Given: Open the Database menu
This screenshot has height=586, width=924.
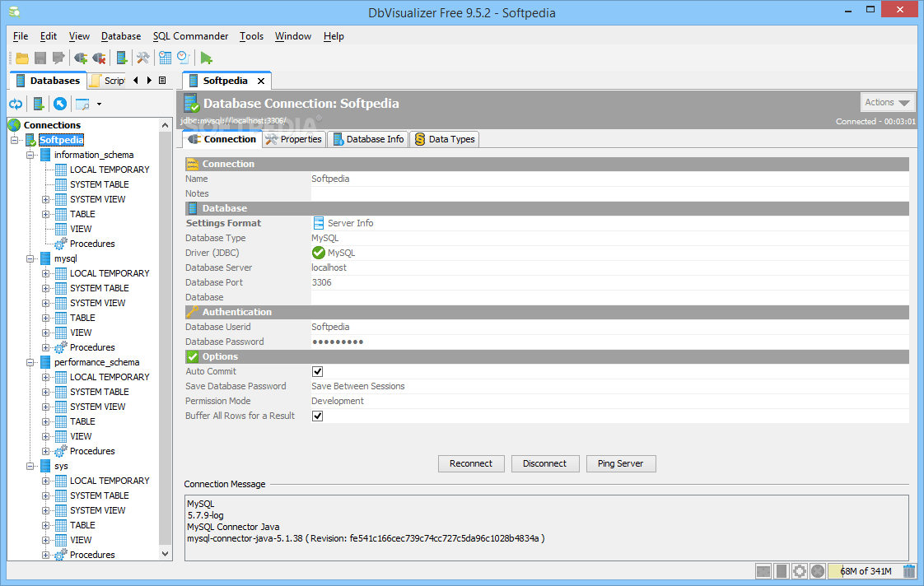Looking at the screenshot, I should (x=121, y=36).
